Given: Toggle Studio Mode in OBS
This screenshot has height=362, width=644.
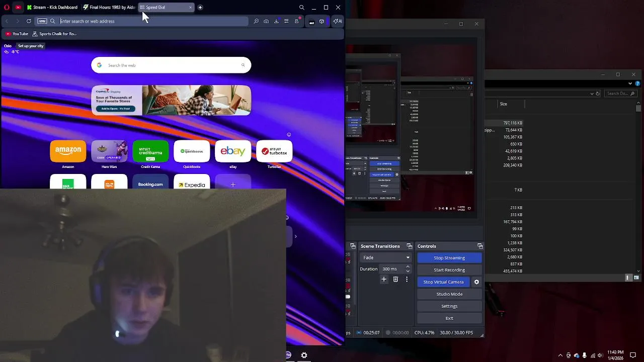Looking at the screenshot, I should coord(449,294).
